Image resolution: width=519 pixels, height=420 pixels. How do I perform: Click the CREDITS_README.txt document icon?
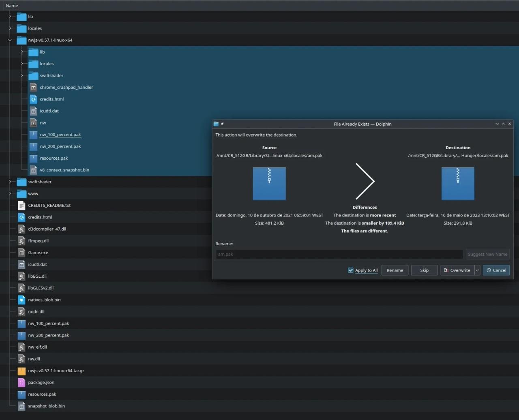click(21, 206)
